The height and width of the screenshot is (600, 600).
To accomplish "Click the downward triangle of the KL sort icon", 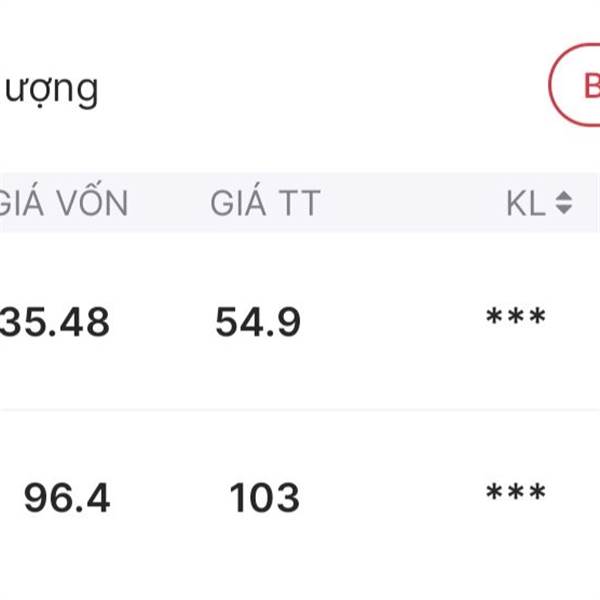I will click(563, 210).
